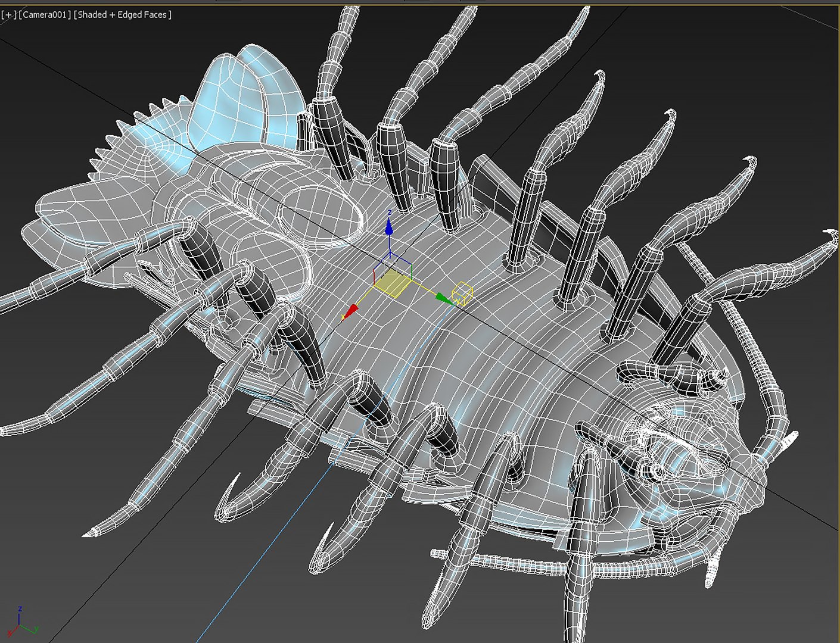Screen dimensions: 840x643
Task: Select the yellow wireframe box helper
Action: pos(462,295)
